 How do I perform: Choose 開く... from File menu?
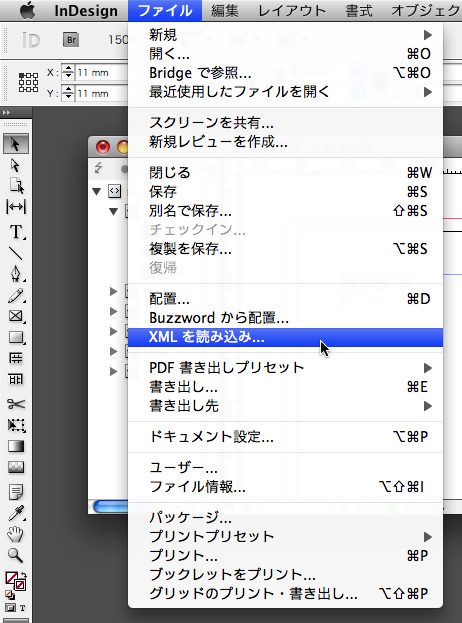286,54
